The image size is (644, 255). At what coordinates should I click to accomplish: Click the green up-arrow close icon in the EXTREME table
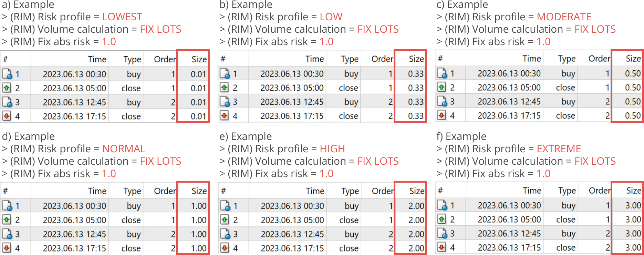point(442,219)
